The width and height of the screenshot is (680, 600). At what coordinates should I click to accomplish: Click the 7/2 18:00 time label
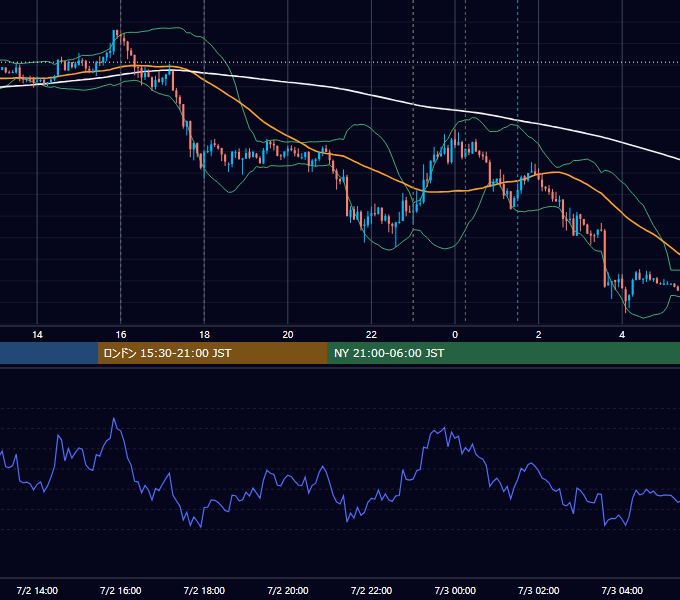tap(204, 590)
